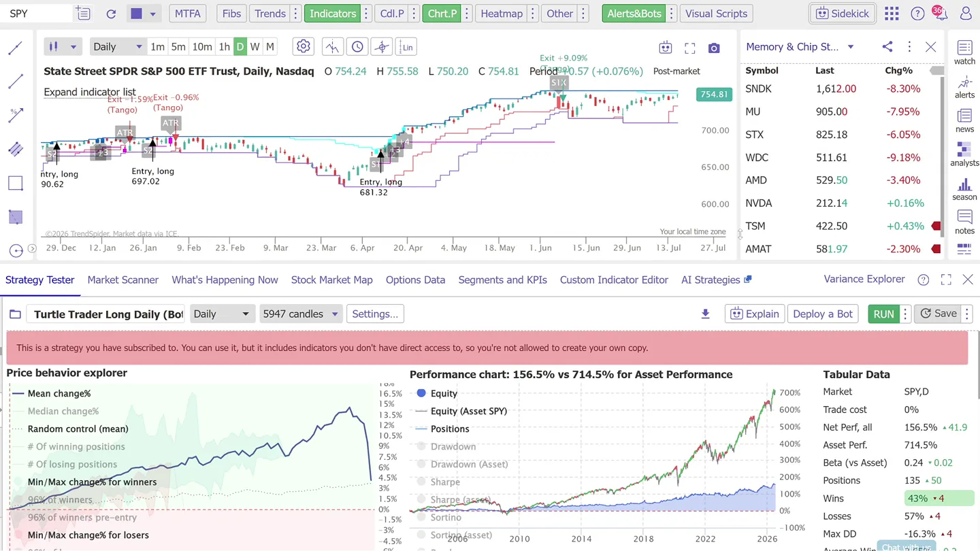Refresh the chart with the reload icon
The width and height of the screenshot is (980, 551).
111,14
